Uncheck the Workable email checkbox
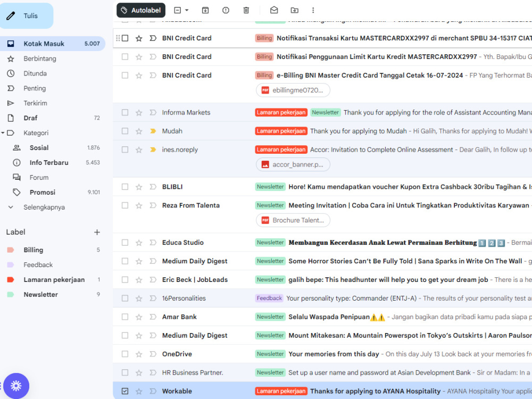The width and height of the screenshot is (532, 399). pos(125,391)
